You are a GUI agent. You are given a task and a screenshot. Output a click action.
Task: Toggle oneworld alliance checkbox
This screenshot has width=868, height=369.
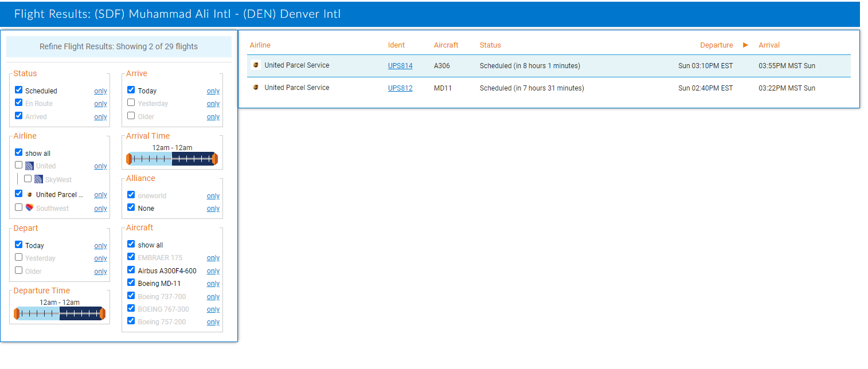[x=131, y=195]
